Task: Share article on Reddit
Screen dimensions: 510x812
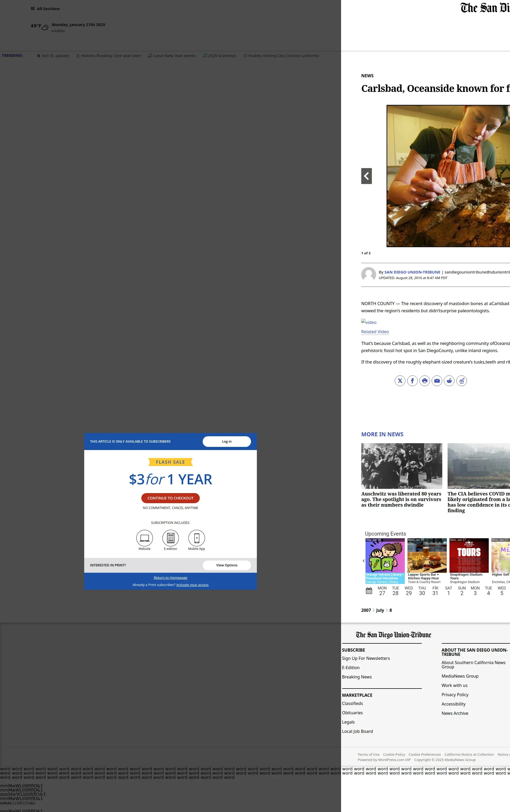Action: coord(449,381)
